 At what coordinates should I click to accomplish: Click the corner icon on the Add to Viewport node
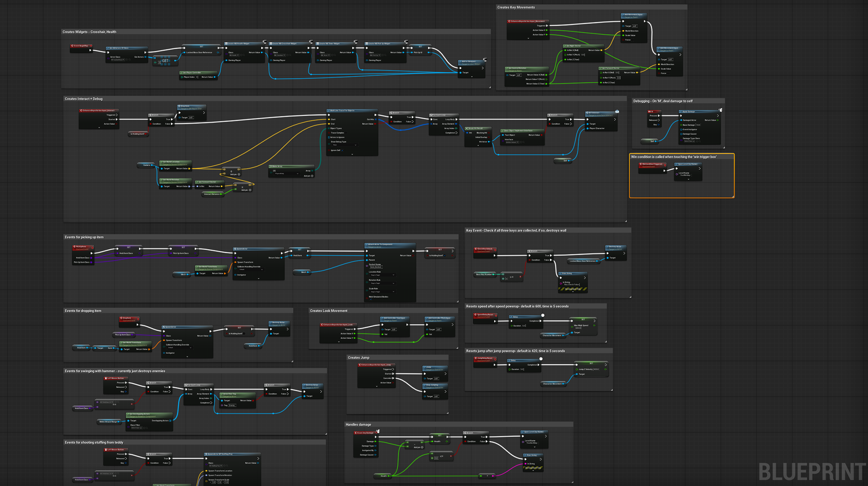(x=485, y=60)
